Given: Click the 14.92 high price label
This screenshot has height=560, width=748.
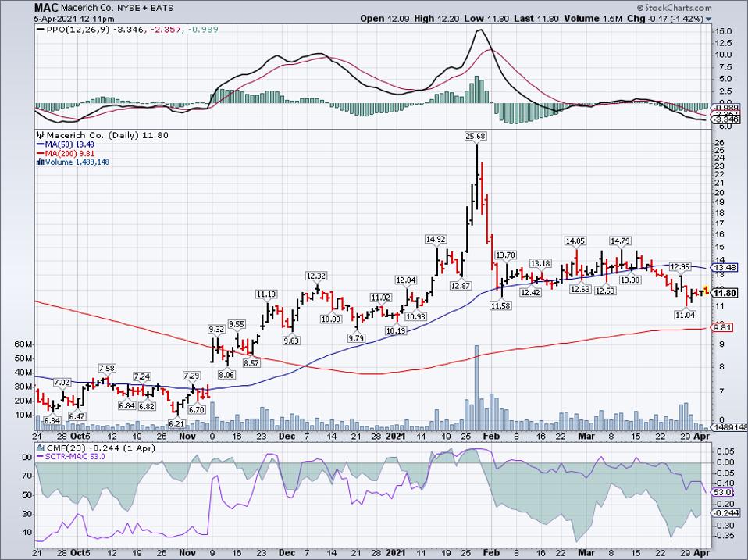Looking at the screenshot, I should point(436,240).
